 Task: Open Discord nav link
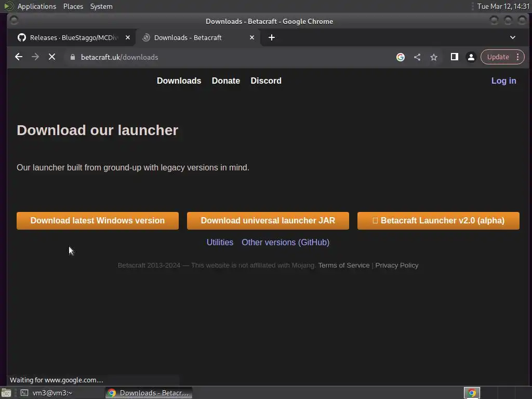pyautogui.click(x=266, y=81)
